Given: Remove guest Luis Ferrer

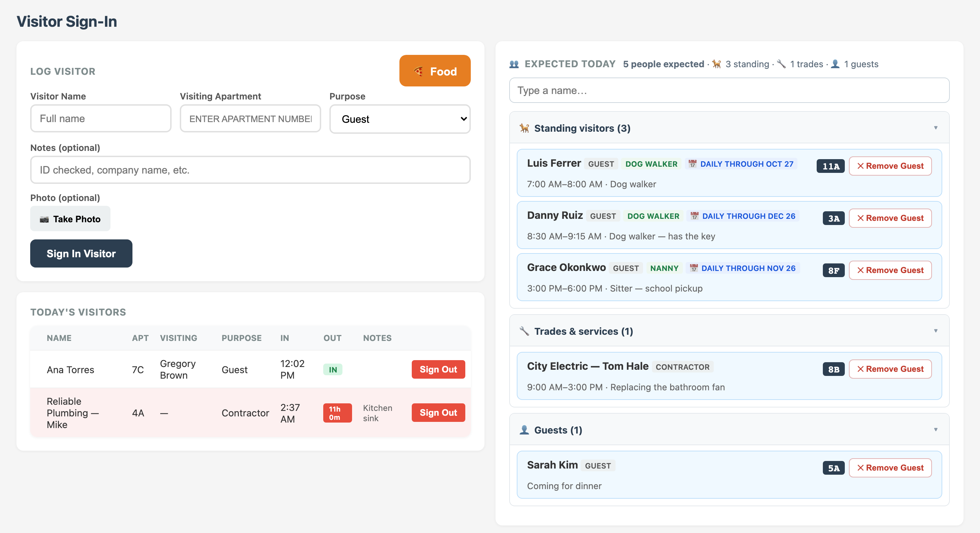Looking at the screenshot, I should (890, 166).
